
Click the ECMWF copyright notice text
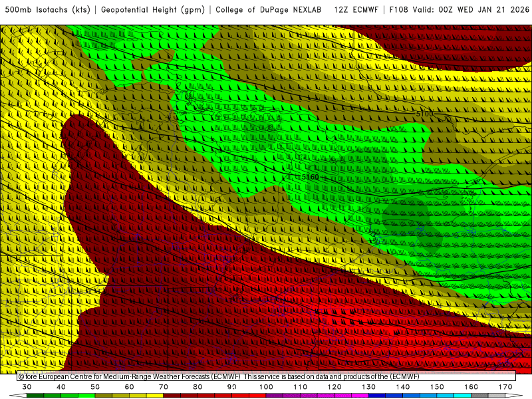tap(219, 376)
